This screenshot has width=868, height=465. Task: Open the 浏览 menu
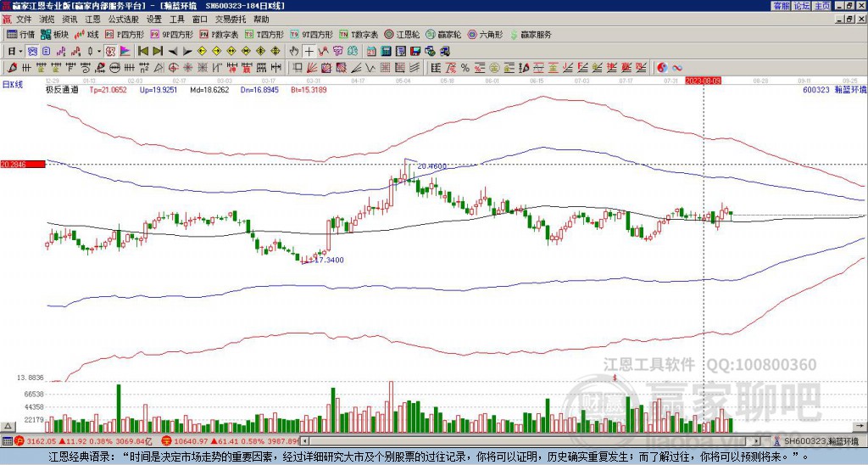tap(47, 20)
